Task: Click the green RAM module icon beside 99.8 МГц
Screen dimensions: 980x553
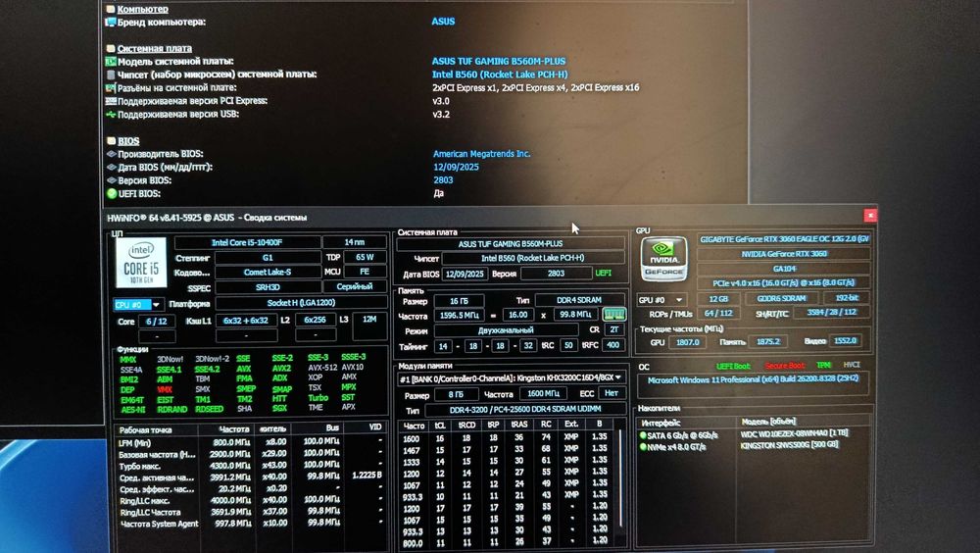Action: click(x=614, y=315)
